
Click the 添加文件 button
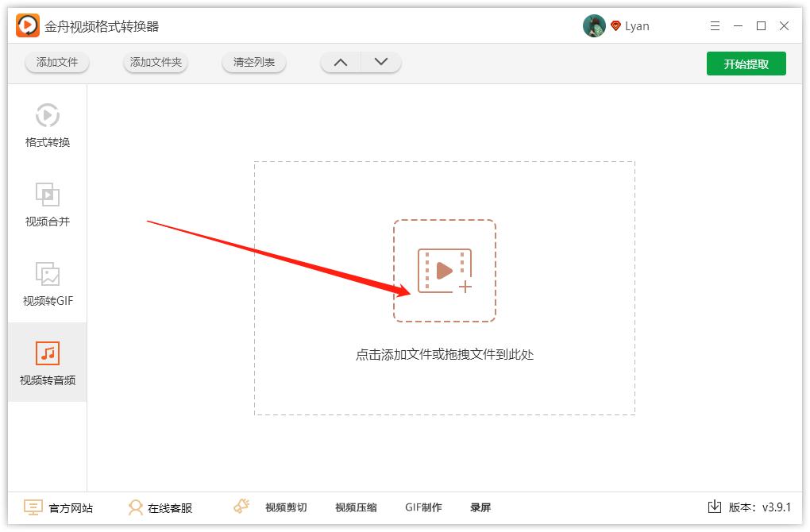[56, 61]
